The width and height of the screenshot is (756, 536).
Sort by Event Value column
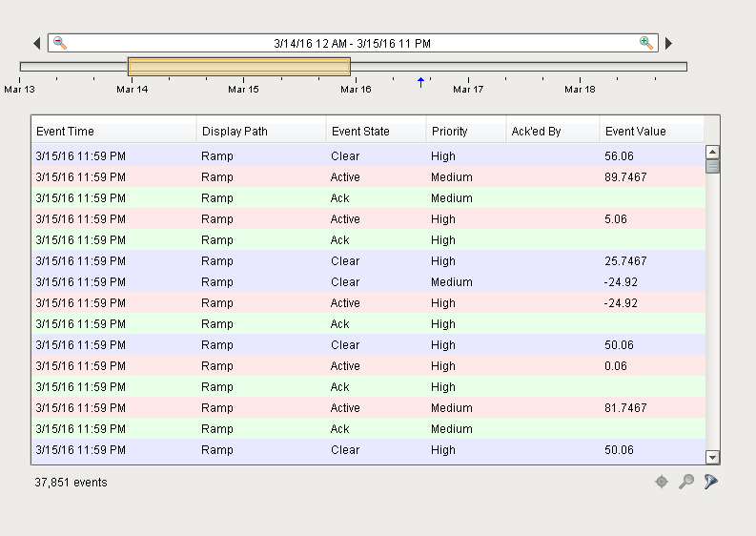pyautogui.click(x=652, y=132)
